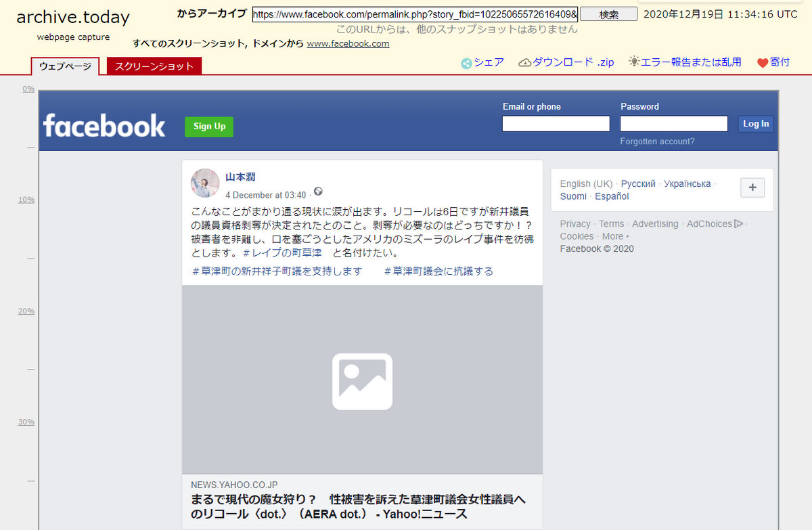812x530 pixels.
Task: Focus the archived URL input field
Action: coord(415,14)
